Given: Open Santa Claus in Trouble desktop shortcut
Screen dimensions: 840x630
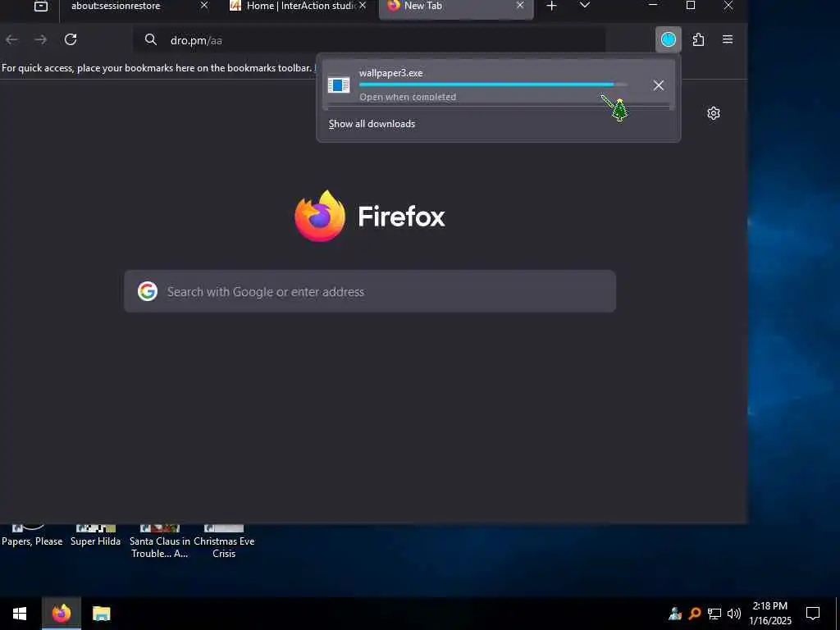Looking at the screenshot, I should [x=160, y=541].
